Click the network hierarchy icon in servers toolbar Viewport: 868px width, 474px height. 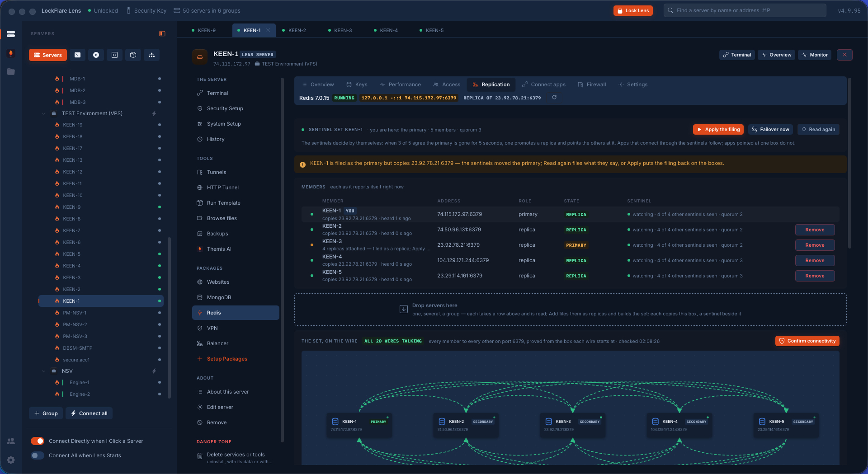click(x=151, y=55)
